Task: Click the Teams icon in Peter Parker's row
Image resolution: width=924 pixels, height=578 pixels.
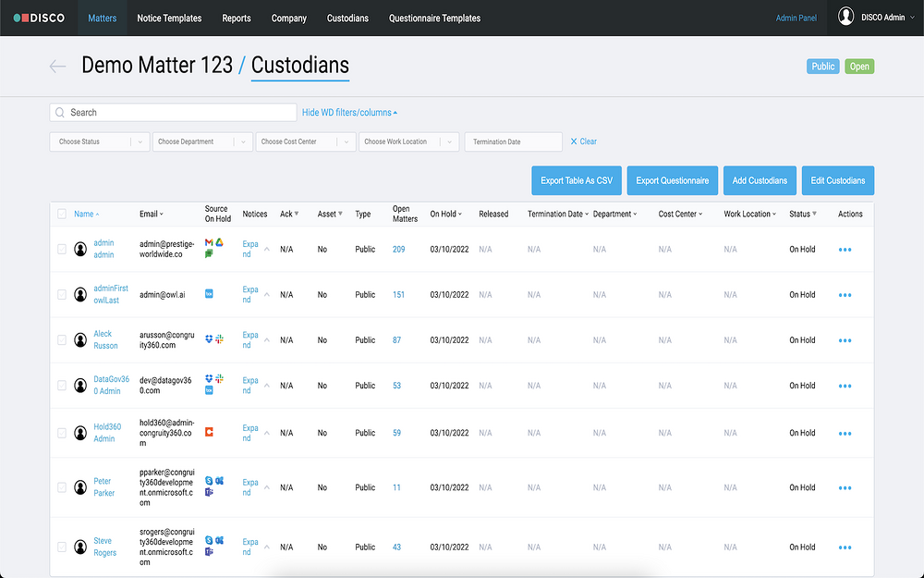Action: [209, 492]
